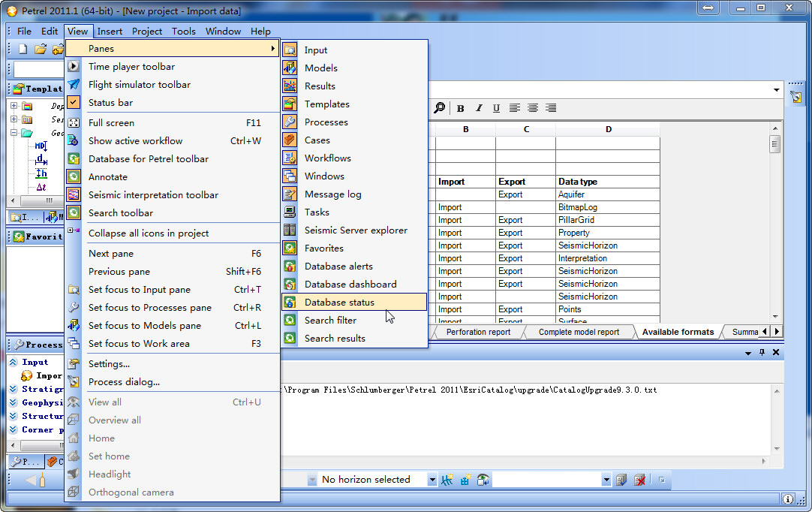Viewport: 812px width, 512px height.
Task: Expand the Panes submenu
Action: pyautogui.click(x=173, y=48)
